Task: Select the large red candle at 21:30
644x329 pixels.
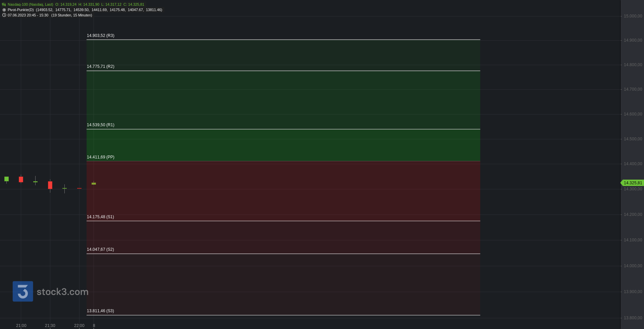Action: [x=50, y=185]
